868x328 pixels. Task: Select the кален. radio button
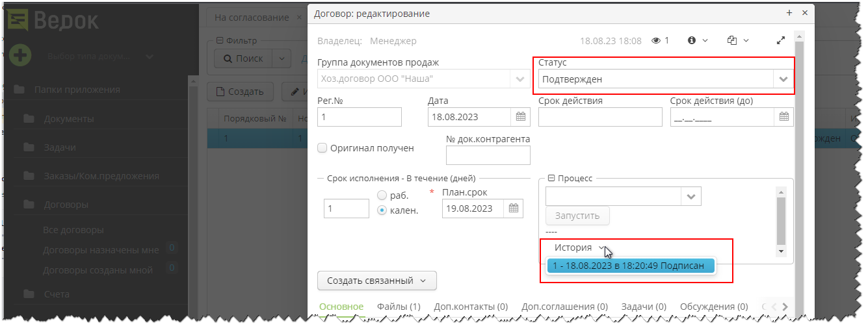tap(382, 210)
